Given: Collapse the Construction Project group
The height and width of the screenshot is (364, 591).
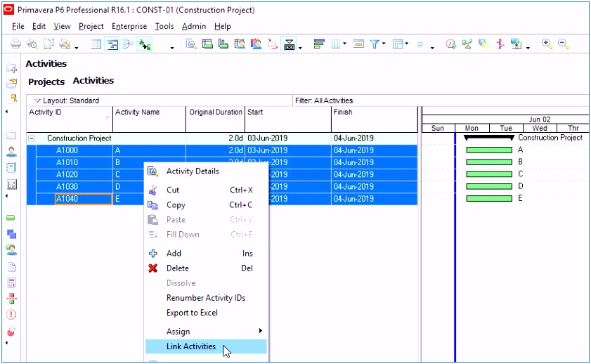Looking at the screenshot, I should point(32,138).
